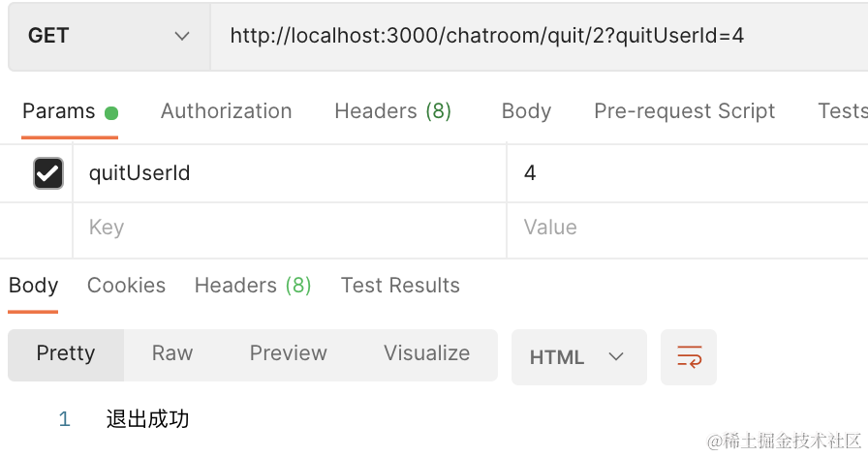Switch response view to Raw

[172, 353]
